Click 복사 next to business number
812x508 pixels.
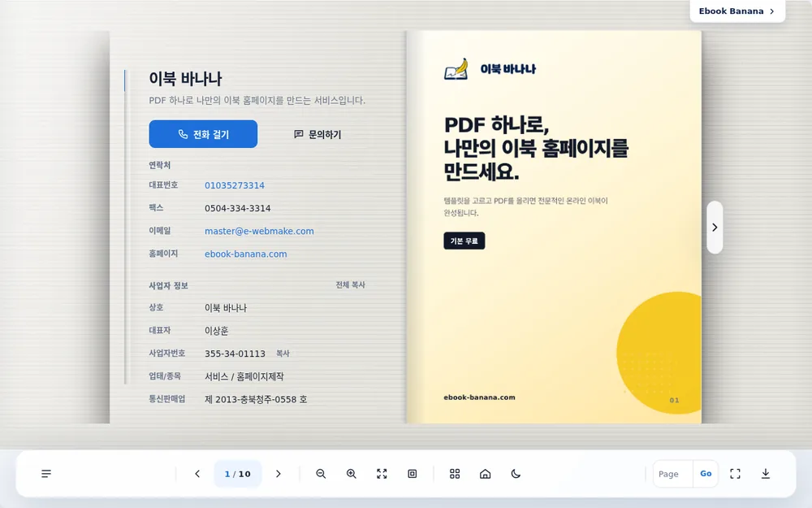coord(283,354)
